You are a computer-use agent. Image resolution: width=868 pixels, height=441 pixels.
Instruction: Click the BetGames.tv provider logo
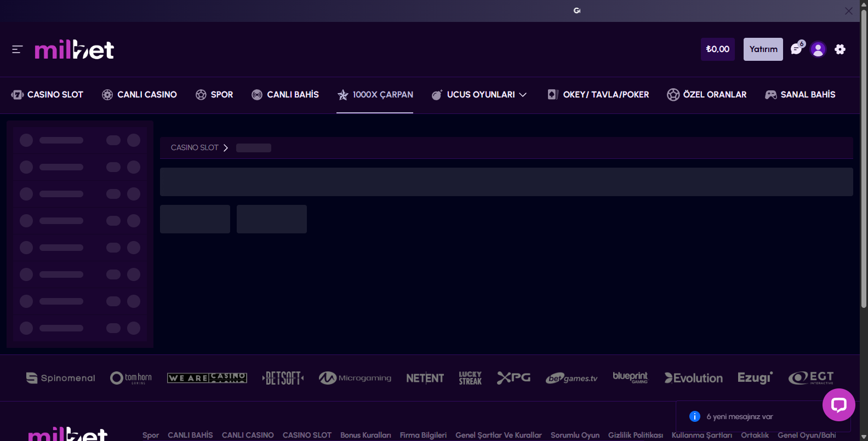(x=572, y=378)
